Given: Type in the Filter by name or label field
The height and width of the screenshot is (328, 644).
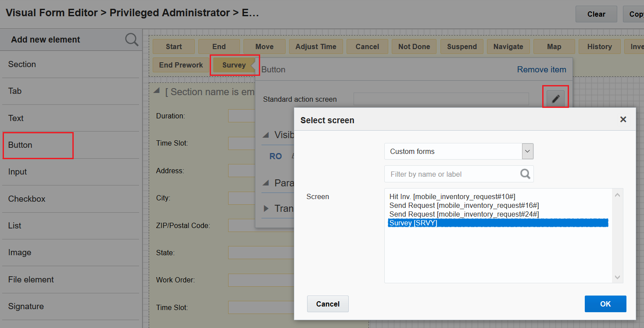Looking at the screenshot, I should pyautogui.click(x=452, y=174).
